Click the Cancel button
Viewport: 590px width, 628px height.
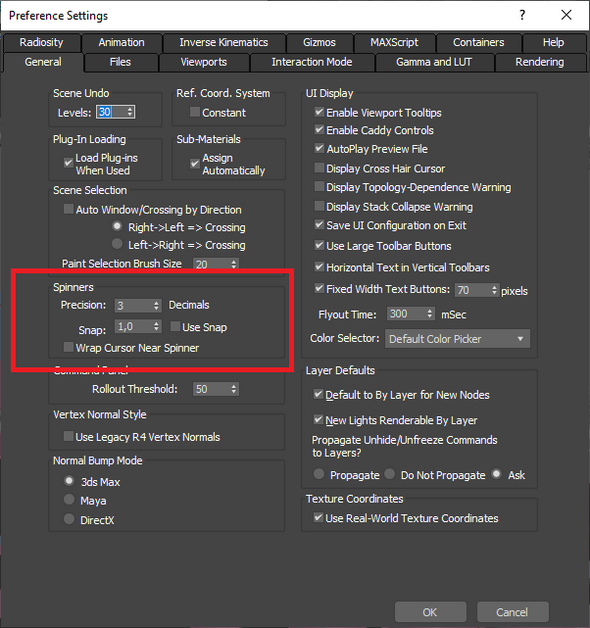tap(512, 612)
